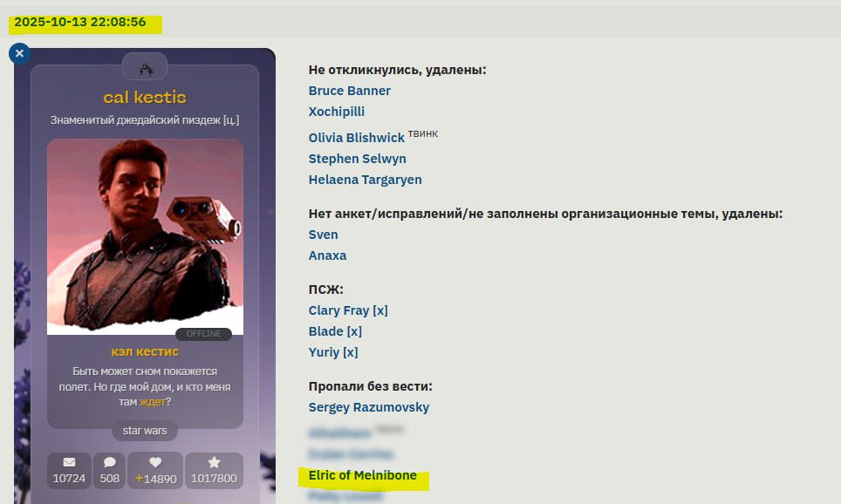Open Cal Kestis avatar image
Screen dimensions: 841x504
[x=146, y=236]
